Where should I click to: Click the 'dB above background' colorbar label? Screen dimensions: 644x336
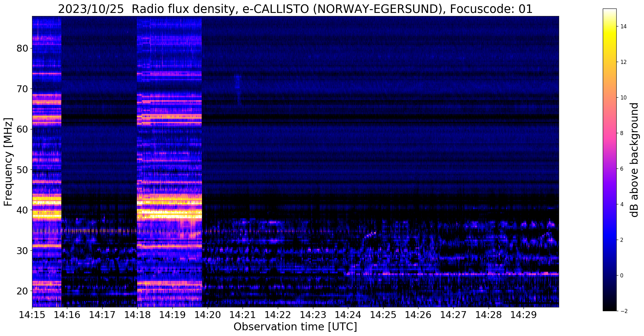tap(635, 160)
